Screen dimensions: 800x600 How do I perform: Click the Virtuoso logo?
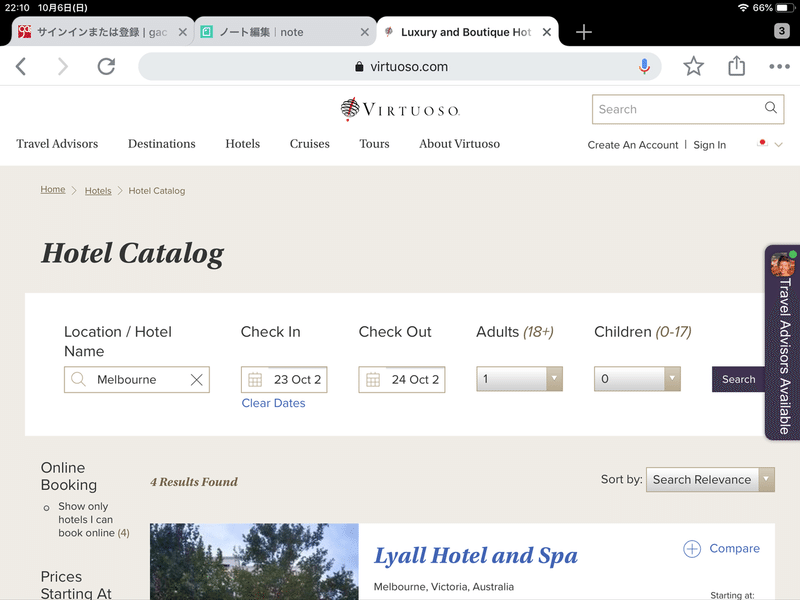tap(400, 109)
